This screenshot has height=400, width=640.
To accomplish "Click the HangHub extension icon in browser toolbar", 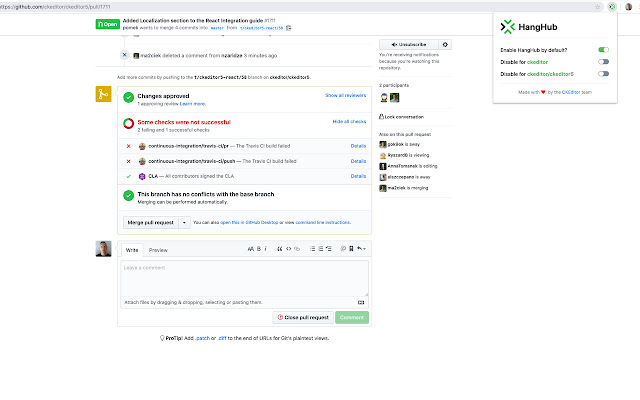I will [x=612, y=7].
